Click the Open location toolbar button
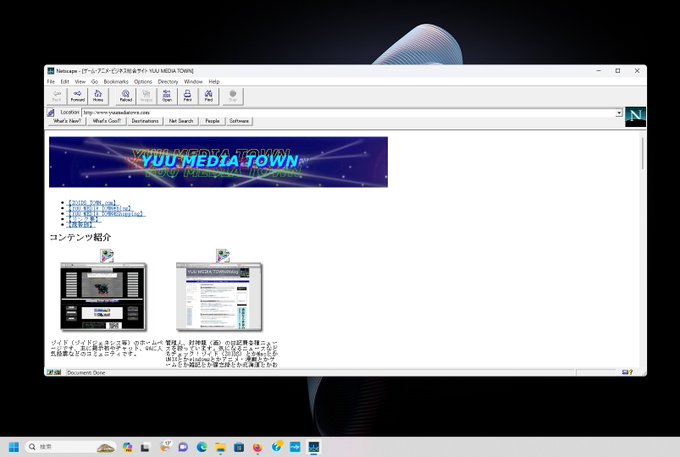Viewport: 680px width, 457px height. pyautogui.click(x=167, y=96)
